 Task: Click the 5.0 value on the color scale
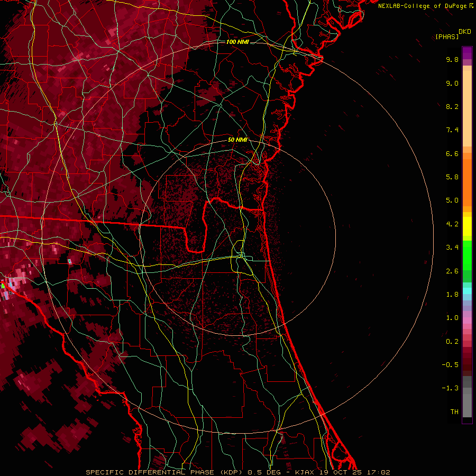(452, 200)
